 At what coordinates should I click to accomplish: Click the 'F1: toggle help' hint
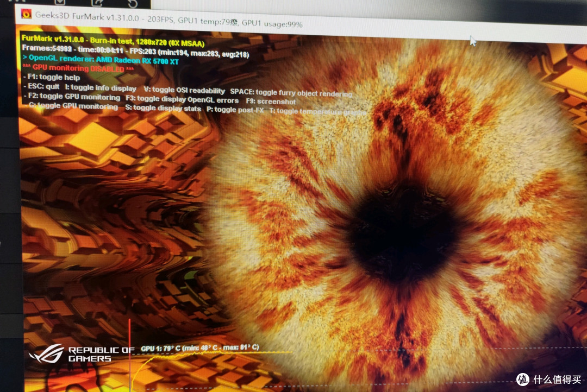tap(52, 77)
